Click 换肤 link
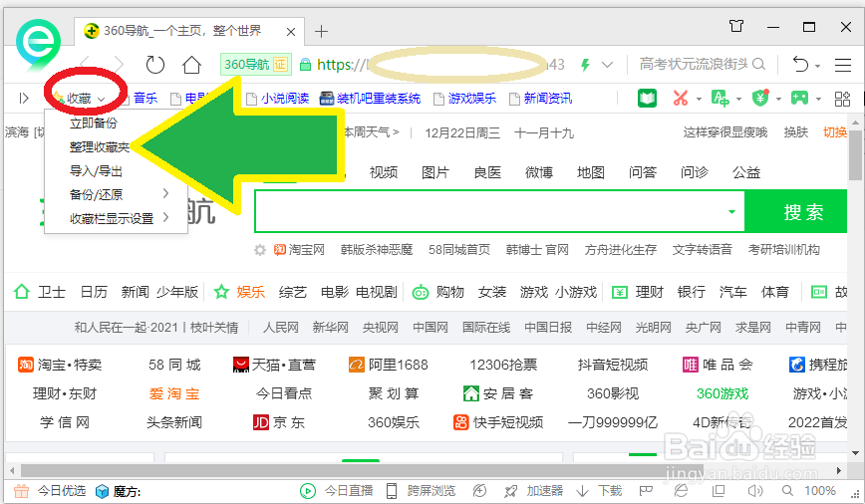The image size is (865, 504). coord(795,132)
